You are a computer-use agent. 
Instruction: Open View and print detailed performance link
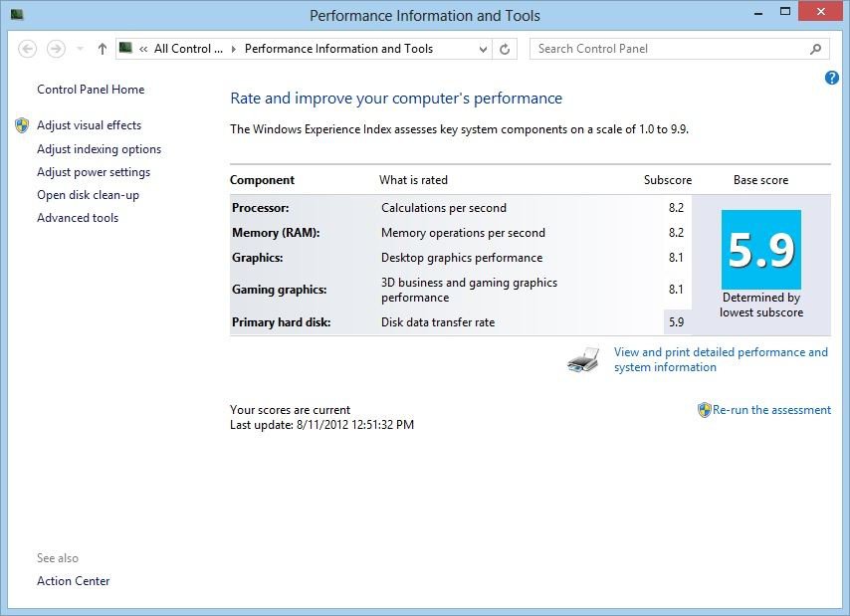tap(721, 359)
